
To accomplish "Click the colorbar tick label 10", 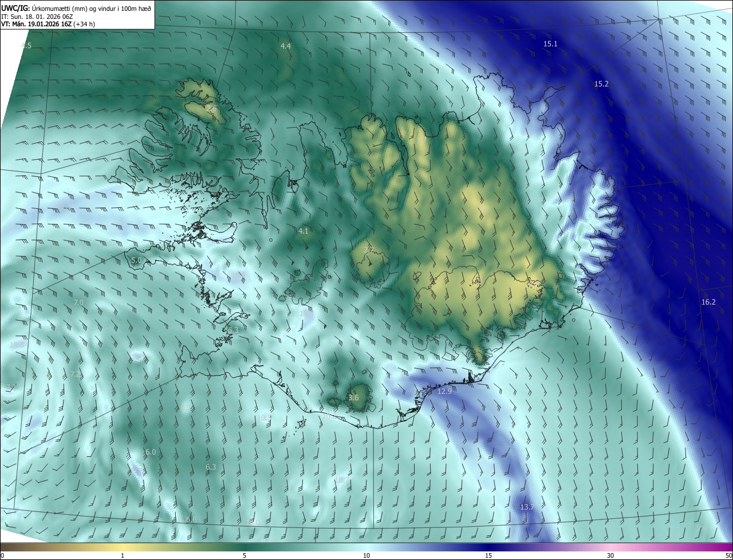I will [x=366, y=555].
